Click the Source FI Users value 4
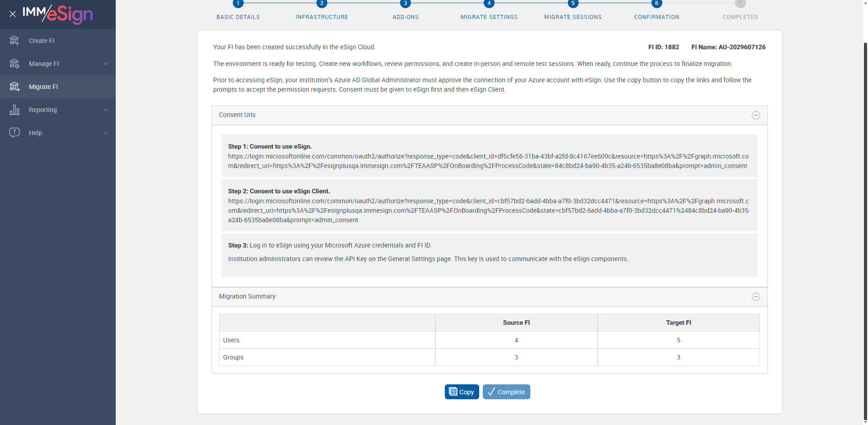Viewport: 868px width, 425px height. [x=516, y=340]
